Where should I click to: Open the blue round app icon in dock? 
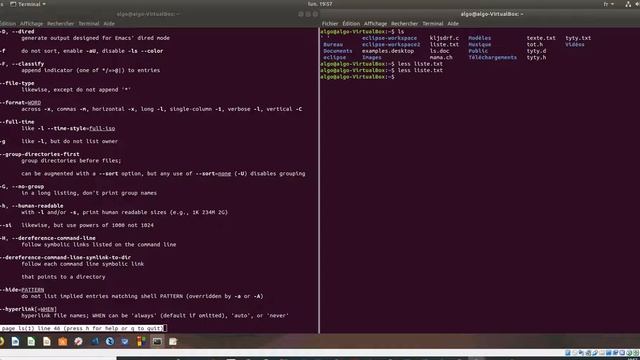110,341
